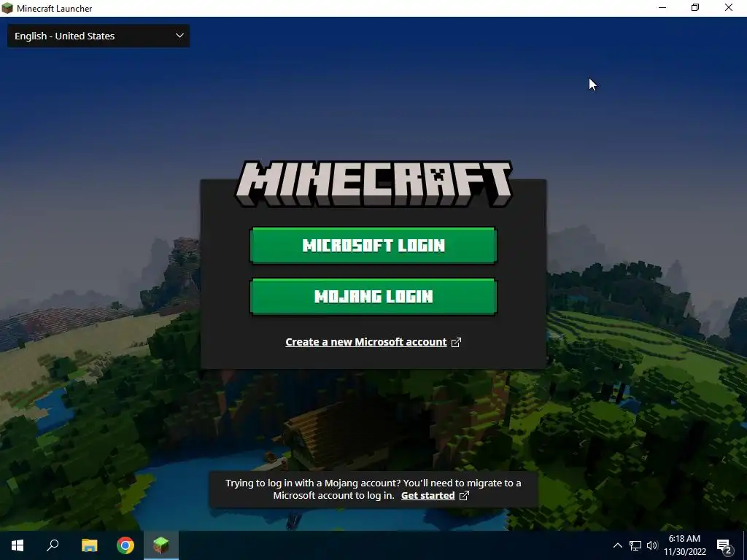The image size is (747, 560).
Task: Close the Minecraft Launcher window
Action: [729, 7]
